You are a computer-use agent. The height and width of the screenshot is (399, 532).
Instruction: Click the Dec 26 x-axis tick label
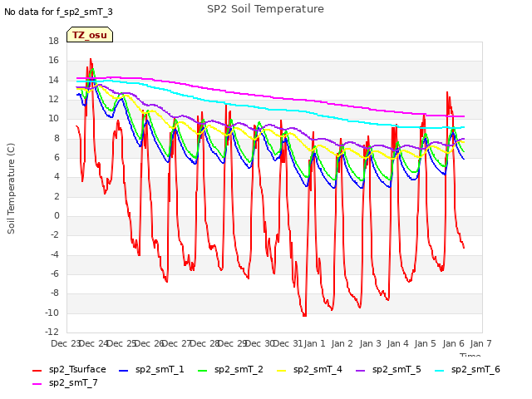pyautogui.click(x=150, y=343)
